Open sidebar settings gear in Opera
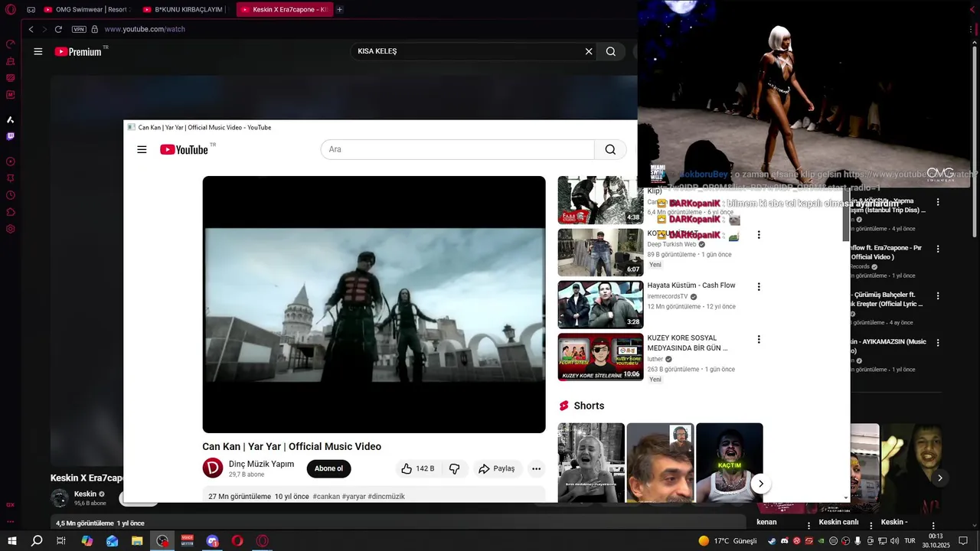 tap(11, 229)
